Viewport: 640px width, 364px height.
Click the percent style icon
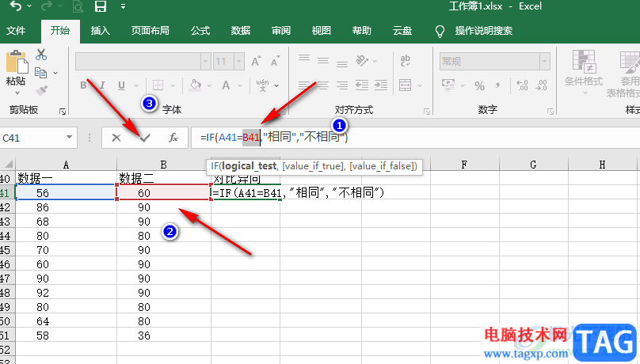point(479,85)
